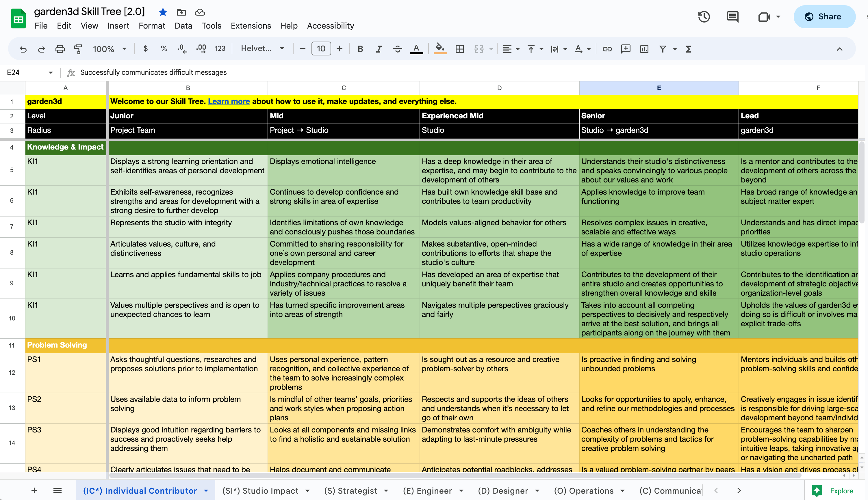Click the Undo icon
This screenshot has width=868, height=500.
click(23, 49)
